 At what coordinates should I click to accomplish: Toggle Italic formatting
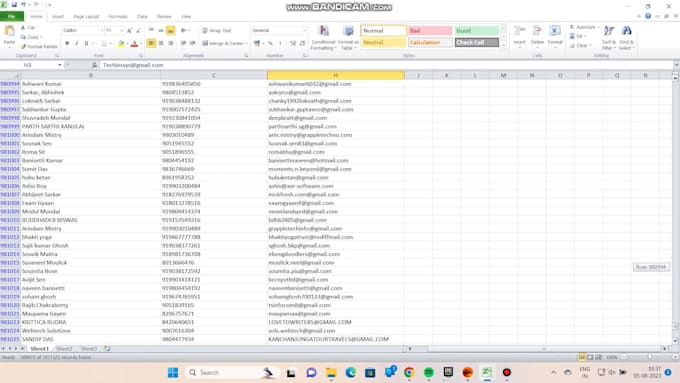coord(77,43)
